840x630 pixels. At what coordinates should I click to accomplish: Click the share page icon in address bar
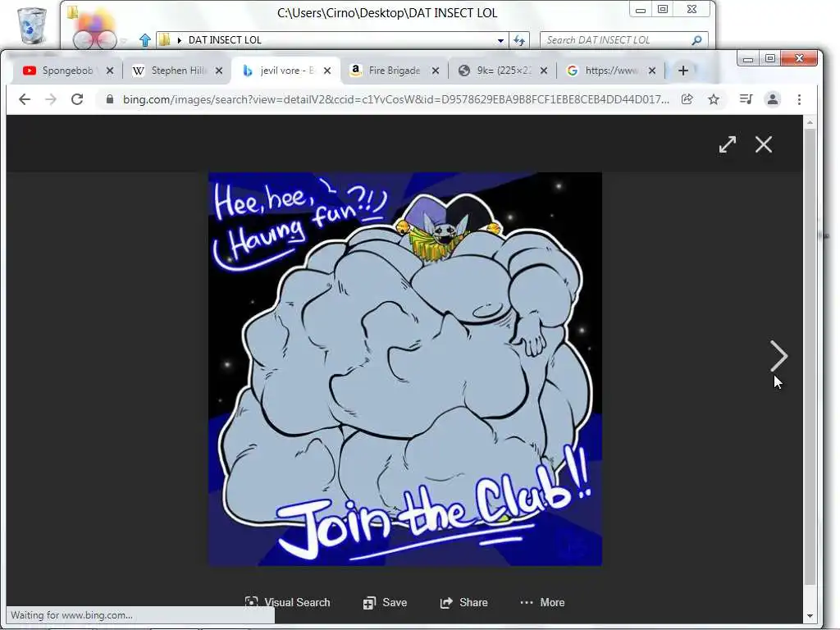pyautogui.click(x=687, y=99)
